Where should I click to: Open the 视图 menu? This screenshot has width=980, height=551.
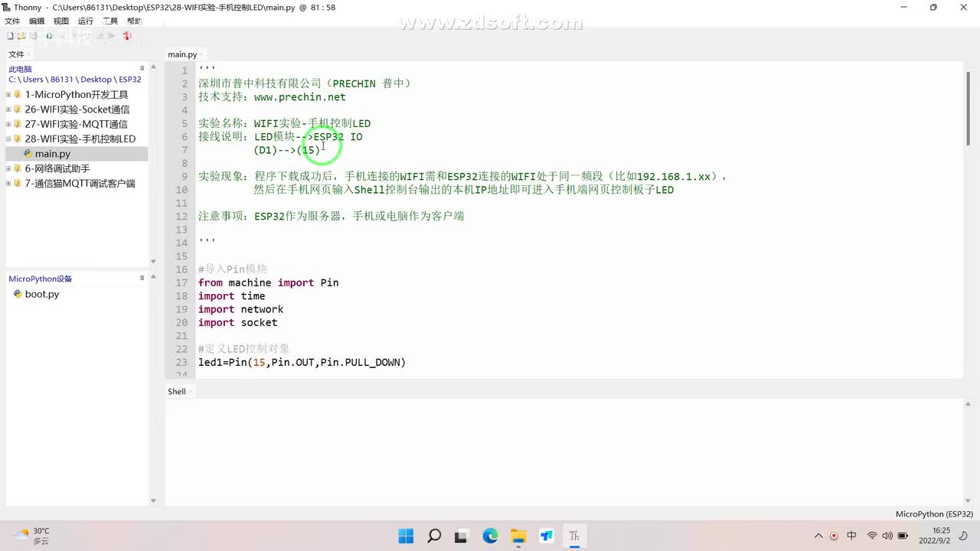click(x=61, y=21)
